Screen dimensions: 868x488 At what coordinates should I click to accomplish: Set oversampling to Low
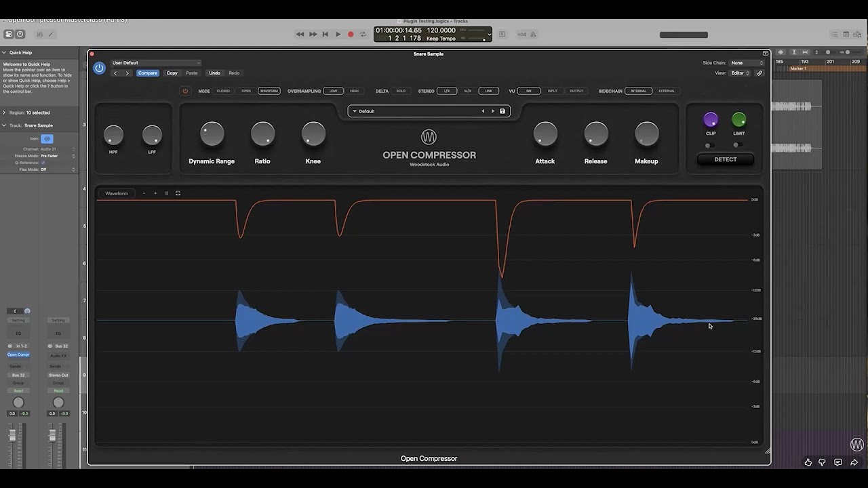click(x=333, y=91)
